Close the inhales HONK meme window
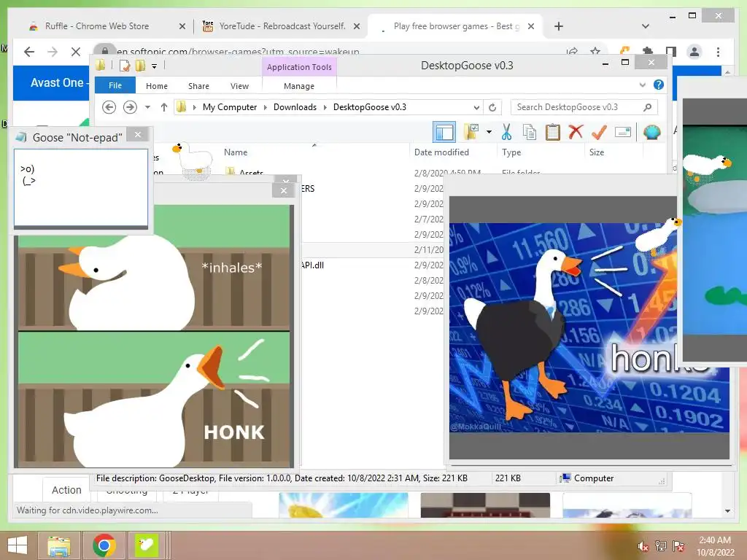 [x=284, y=190]
